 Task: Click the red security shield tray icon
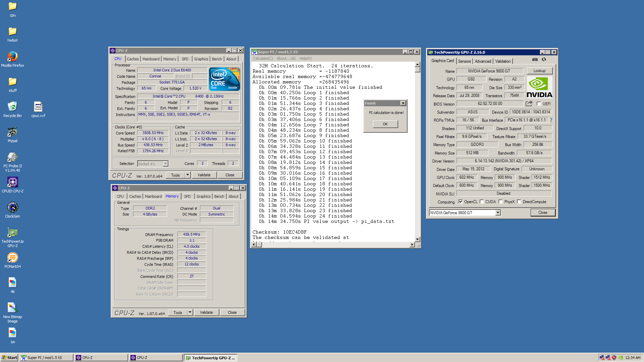tap(614, 358)
